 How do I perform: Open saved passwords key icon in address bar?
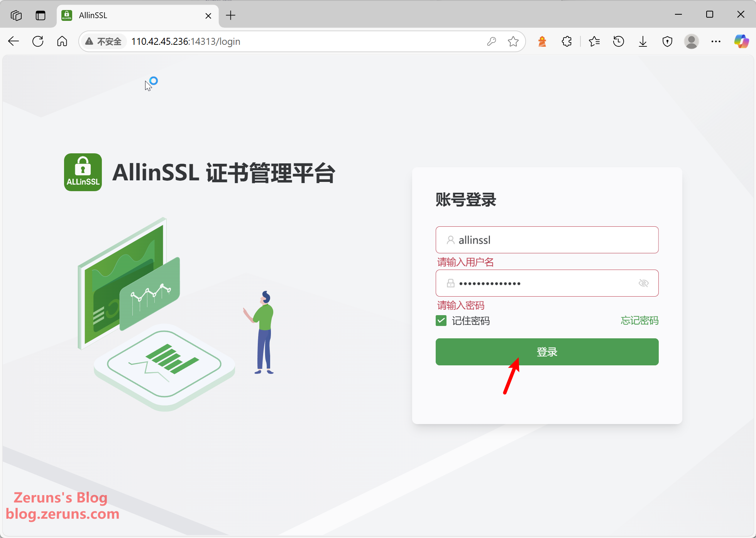click(492, 41)
